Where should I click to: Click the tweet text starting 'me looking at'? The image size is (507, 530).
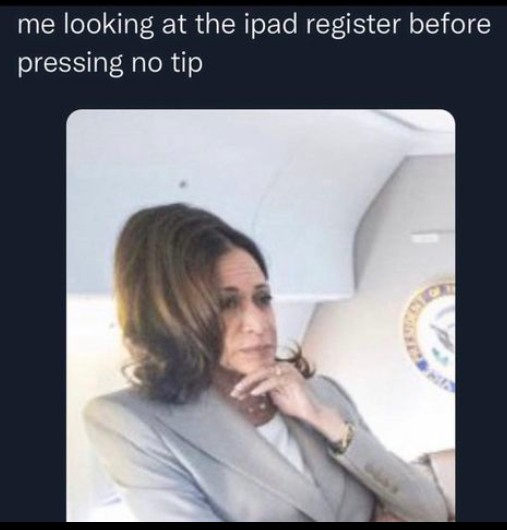pos(254,43)
